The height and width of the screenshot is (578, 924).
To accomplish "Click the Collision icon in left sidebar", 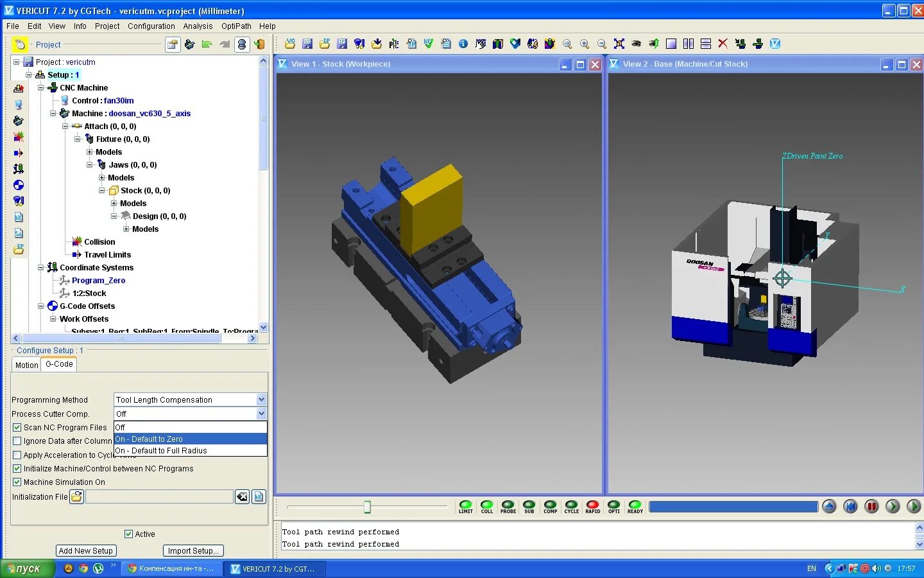I will (19, 137).
